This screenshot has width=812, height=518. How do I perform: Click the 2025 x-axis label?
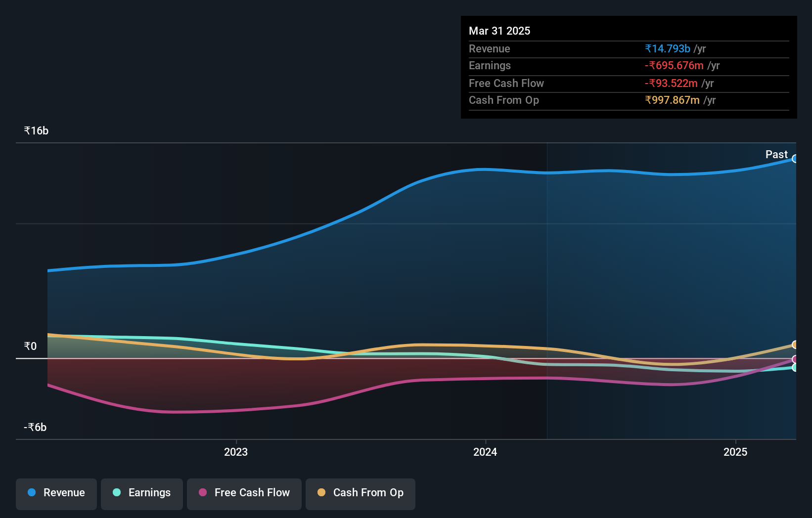point(735,452)
